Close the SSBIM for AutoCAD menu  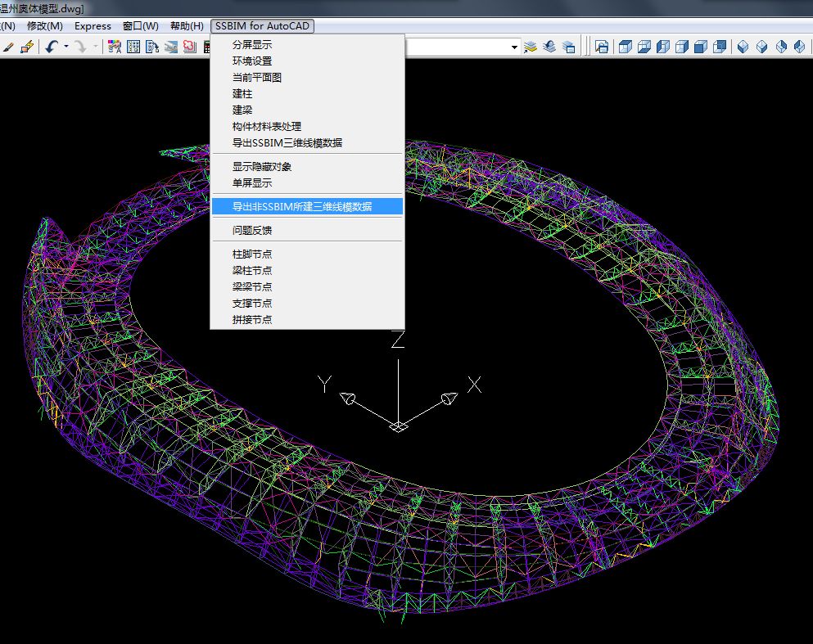(x=262, y=26)
